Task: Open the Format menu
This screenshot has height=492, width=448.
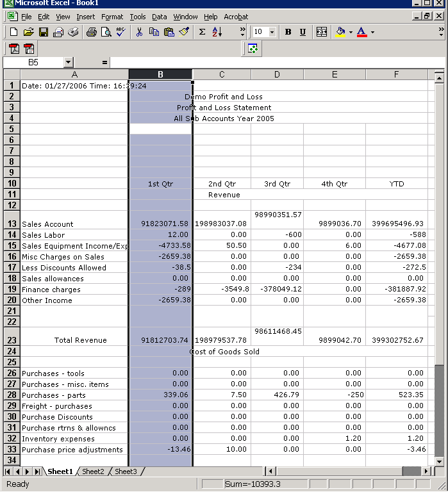Action: coord(112,17)
